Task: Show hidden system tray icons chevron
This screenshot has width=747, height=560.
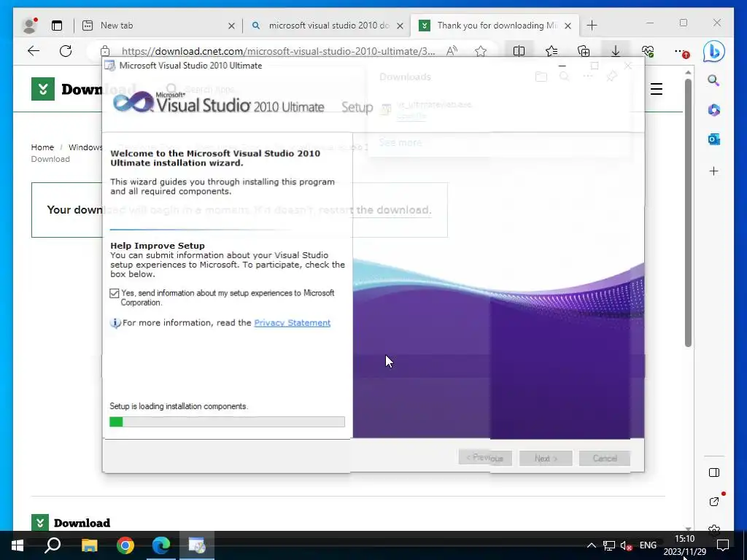Action: point(591,545)
